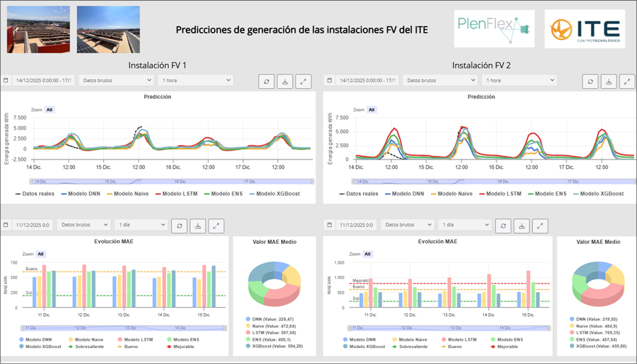The height and width of the screenshot is (364, 637).
Task: Click the refresh icon in left MAE toolbar
Action: coord(179,226)
